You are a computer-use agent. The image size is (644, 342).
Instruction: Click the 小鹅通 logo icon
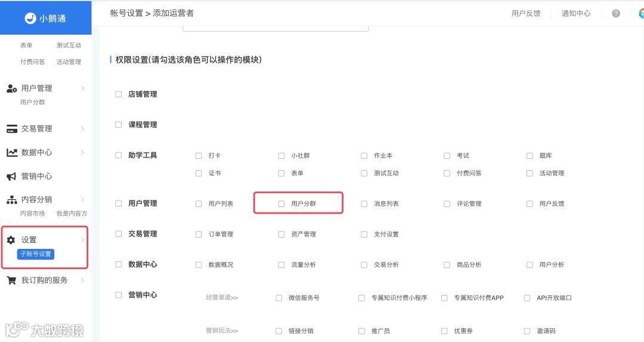[x=30, y=18]
